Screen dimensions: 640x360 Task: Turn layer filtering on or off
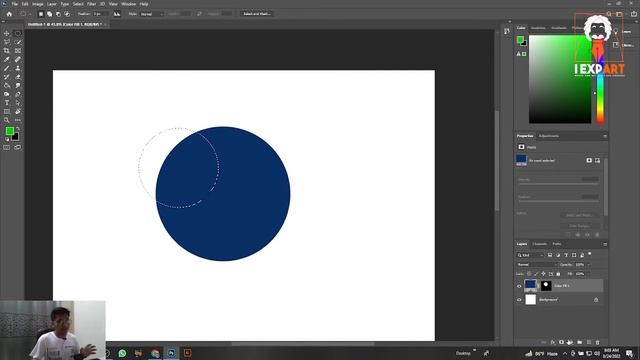[589, 254]
